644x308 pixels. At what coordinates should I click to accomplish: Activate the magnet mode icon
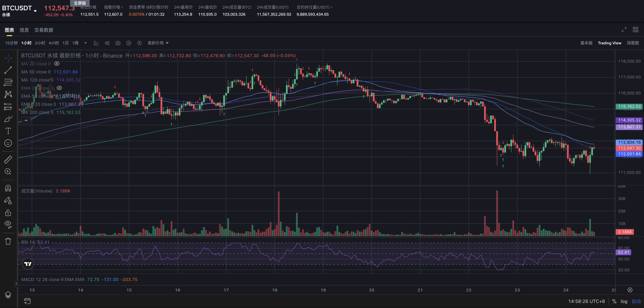pyautogui.click(x=8, y=188)
